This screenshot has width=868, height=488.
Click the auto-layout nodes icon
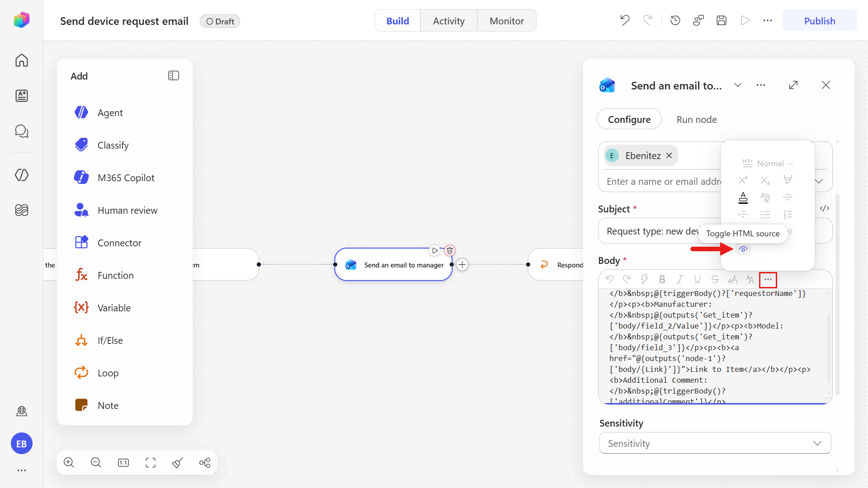(x=205, y=462)
